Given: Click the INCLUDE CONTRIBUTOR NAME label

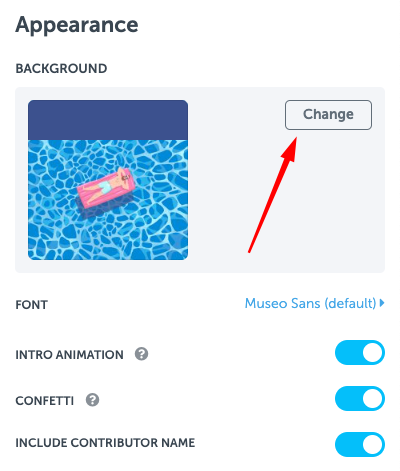Looking at the screenshot, I should [x=105, y=443].
